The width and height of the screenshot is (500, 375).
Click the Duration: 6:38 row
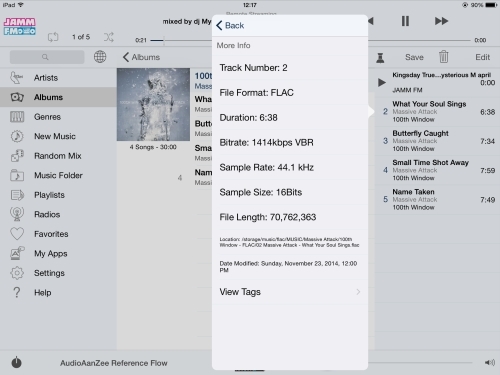tap(290, 117)
